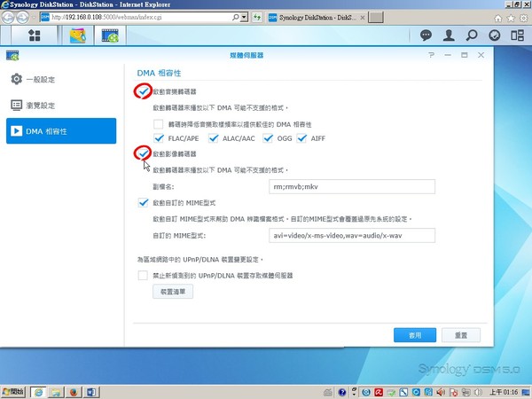Toggle lower audio sample rate checkbox

(x=158, y=124)
